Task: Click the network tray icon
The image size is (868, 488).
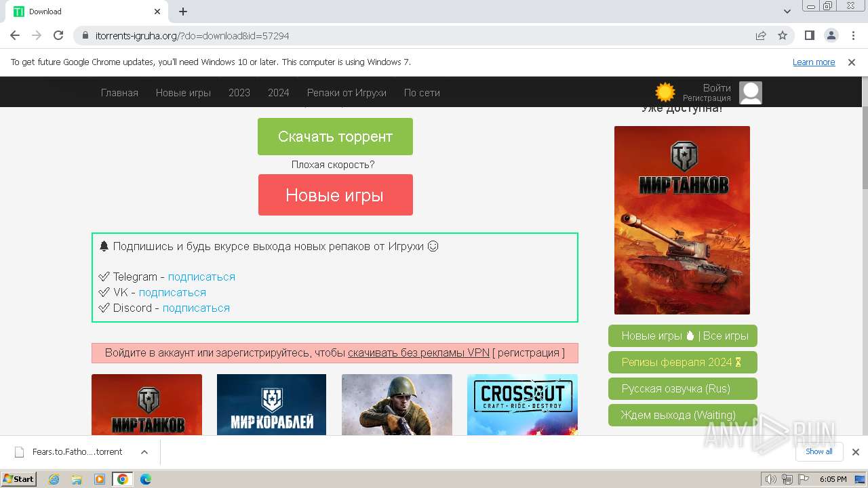Action: point(787,479)
